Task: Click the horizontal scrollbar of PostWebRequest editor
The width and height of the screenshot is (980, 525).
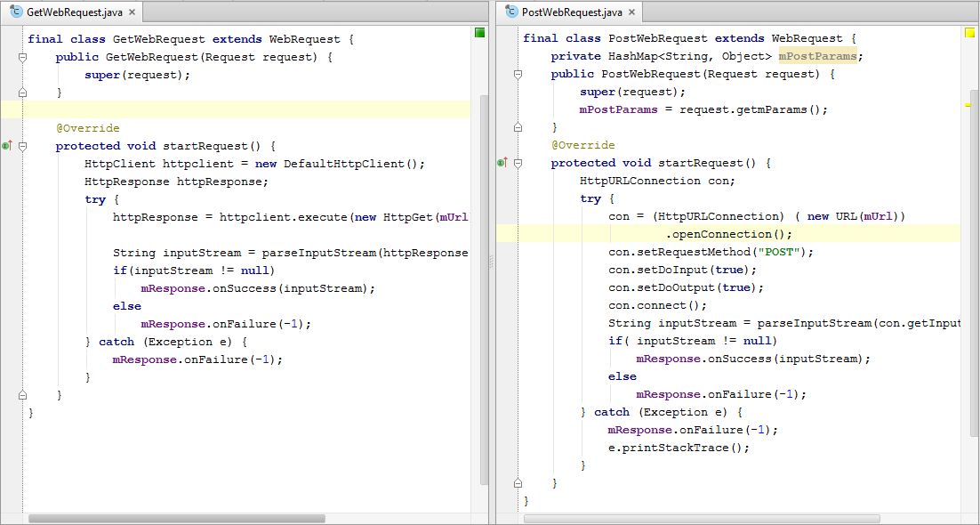Action: pyautogui.click(x=702, y=518)
